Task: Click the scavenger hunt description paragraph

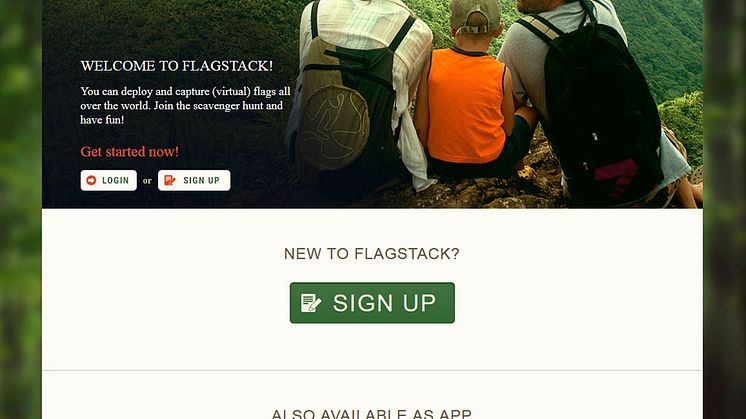Action: (x=185, y=106)
